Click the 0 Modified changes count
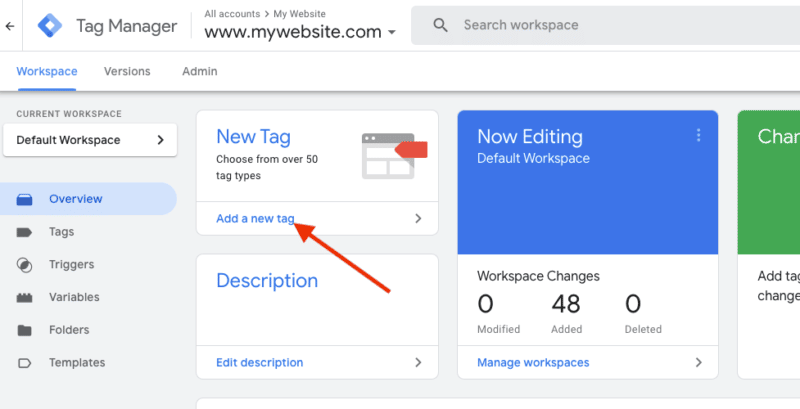Image resolution: width=800 pixels, height=409 pixels. pyautogui.click(x=485, y=304)
